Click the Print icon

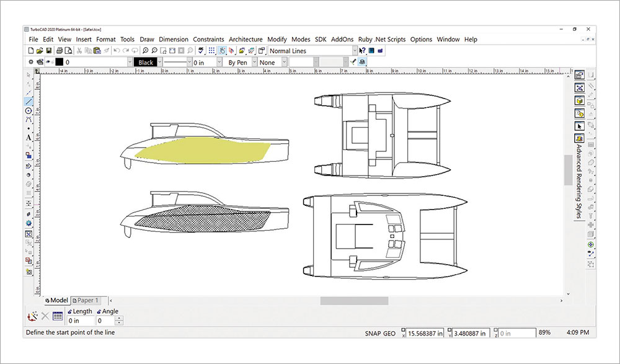[60, 51]
